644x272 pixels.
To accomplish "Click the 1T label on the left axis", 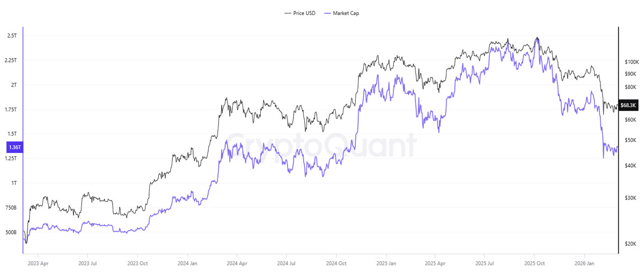I will point(13,183).
